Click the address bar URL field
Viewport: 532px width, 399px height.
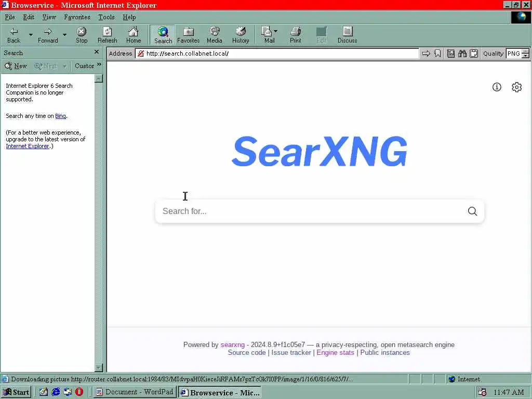(277, 54)
